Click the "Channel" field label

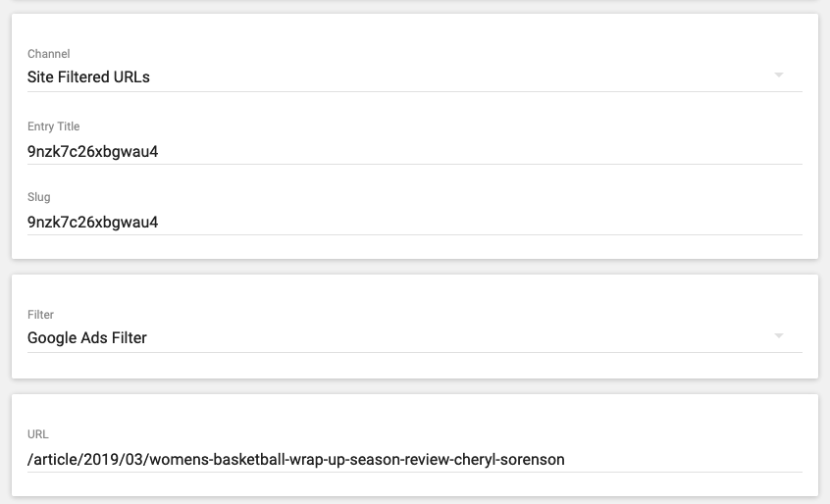[49, 54]
